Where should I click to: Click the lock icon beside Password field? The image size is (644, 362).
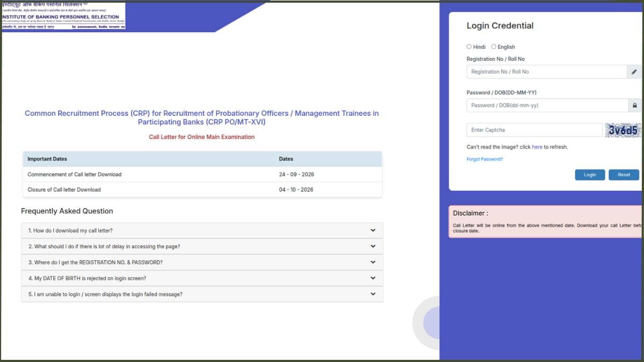pyautogui.click(x=634, y=106)
